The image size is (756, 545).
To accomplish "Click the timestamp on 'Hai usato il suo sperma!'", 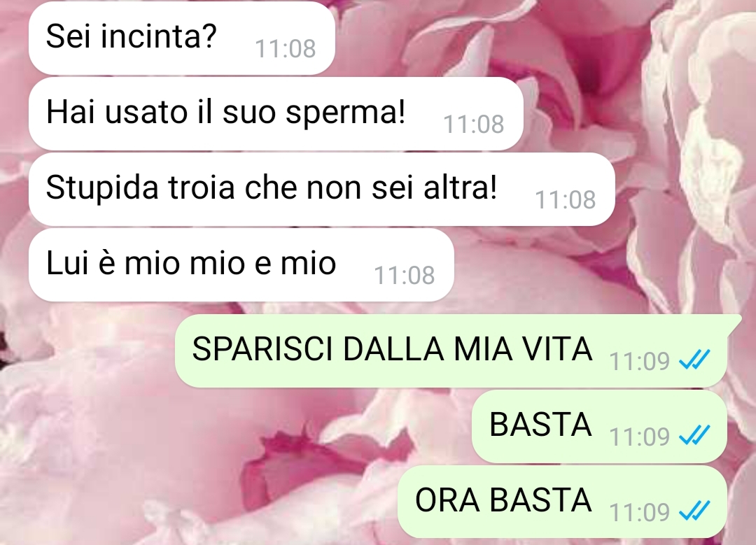I will coord(473,125).
